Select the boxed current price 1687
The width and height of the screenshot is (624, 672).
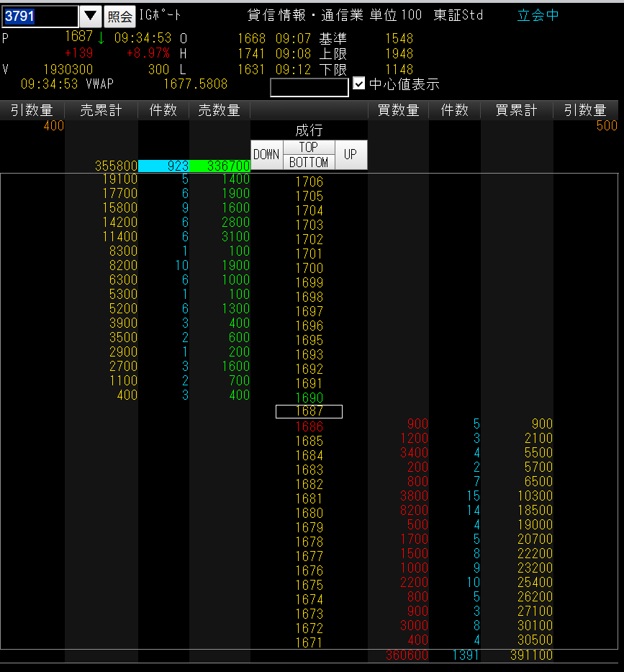[x=309, y=411]
